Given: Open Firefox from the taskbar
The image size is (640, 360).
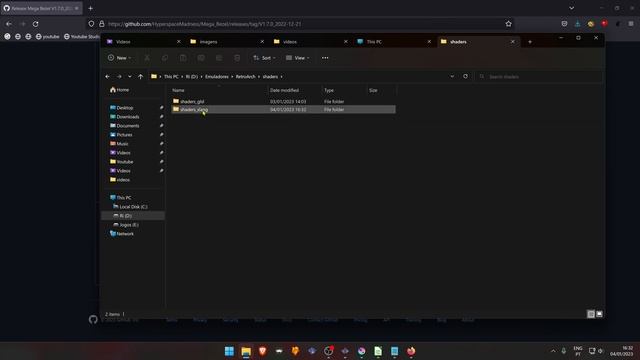Looking at the screenshot, I should coord(411,351).
